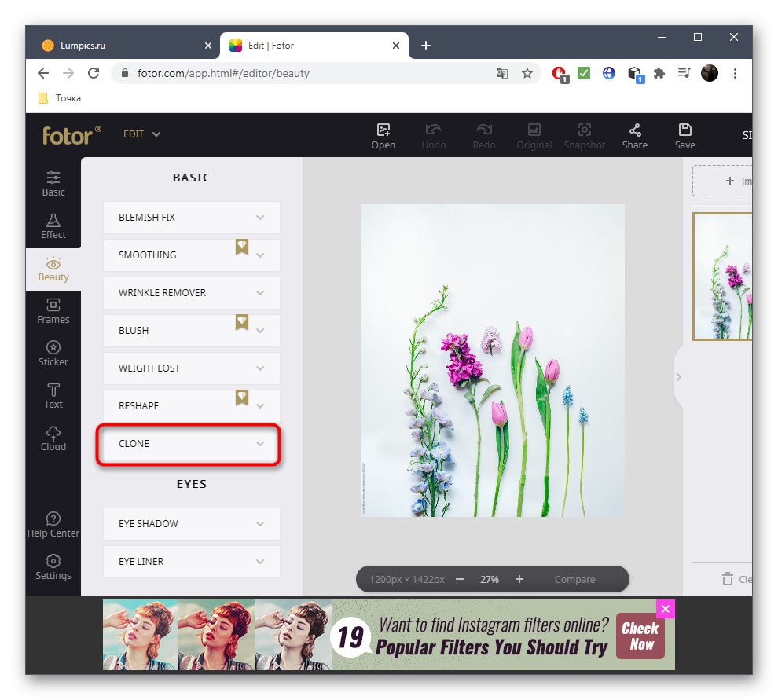
Task: Expand the Eye Shadow settings
Action: coord(191,523)
